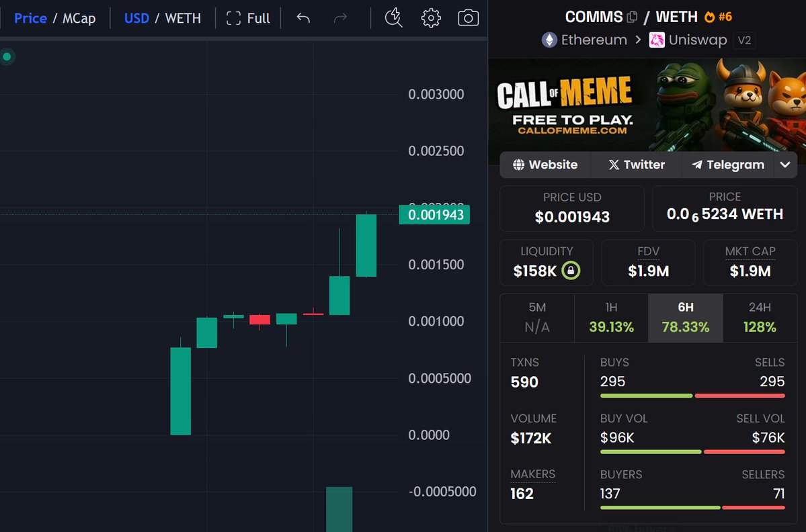
Task: Click the undo arrow in chart toolbar
Action: pyautogui.click(x=303, y=18)
